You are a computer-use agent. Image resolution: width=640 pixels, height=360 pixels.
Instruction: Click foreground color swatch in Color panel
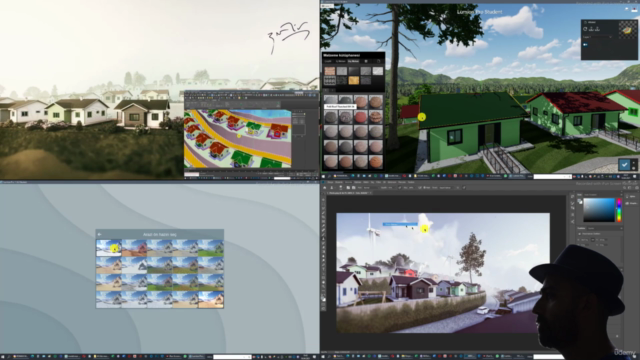tap(579, 201)
